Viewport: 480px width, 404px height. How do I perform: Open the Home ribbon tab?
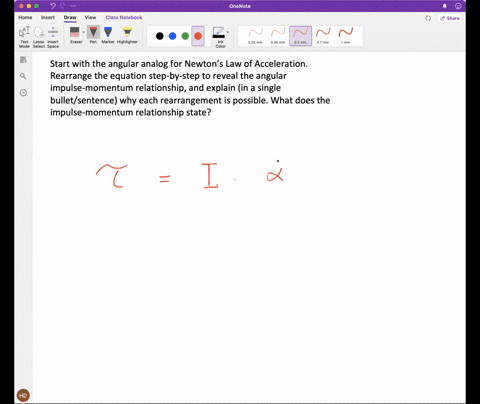point(25,17)
